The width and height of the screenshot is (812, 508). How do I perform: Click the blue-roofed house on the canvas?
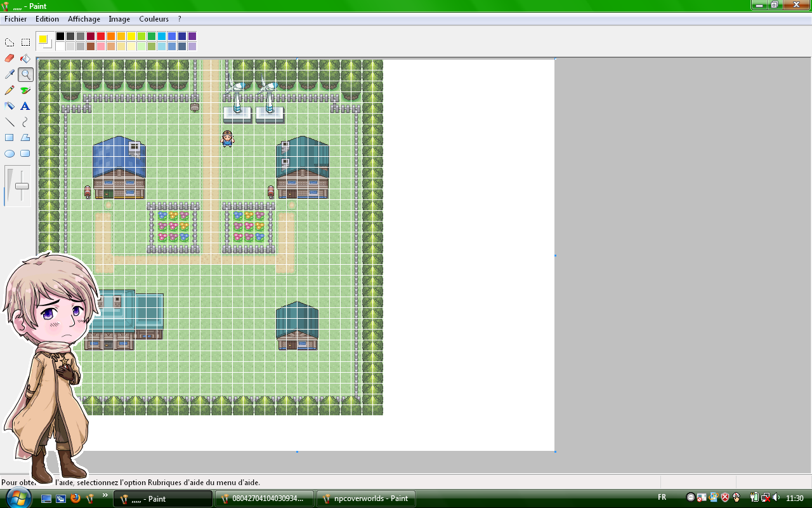(x=119, y=168)
